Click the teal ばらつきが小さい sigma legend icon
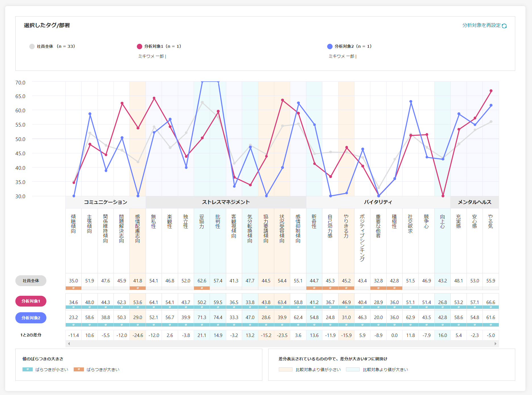532x395 pixels. tap(28, 369)
